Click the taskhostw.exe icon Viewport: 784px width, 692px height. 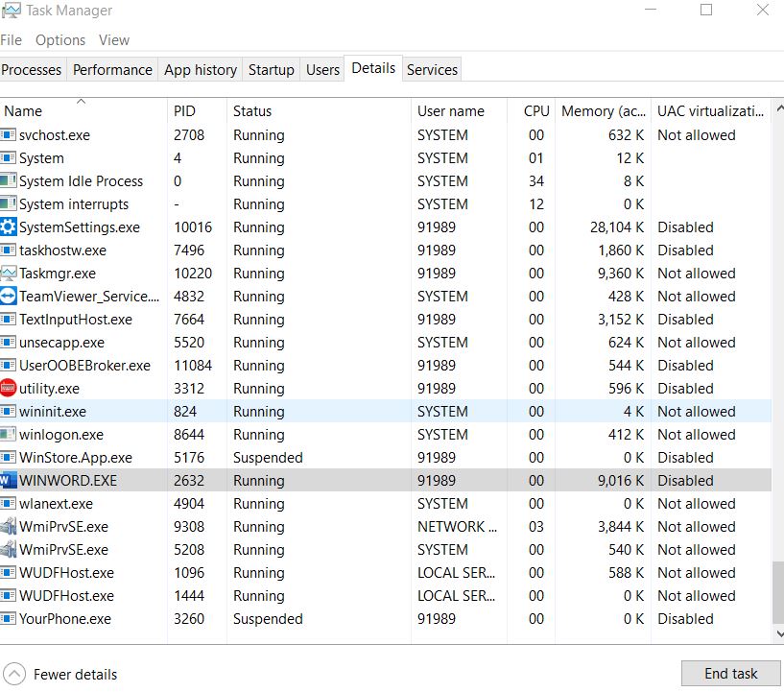pyautogui.click(x=8, y=250)
